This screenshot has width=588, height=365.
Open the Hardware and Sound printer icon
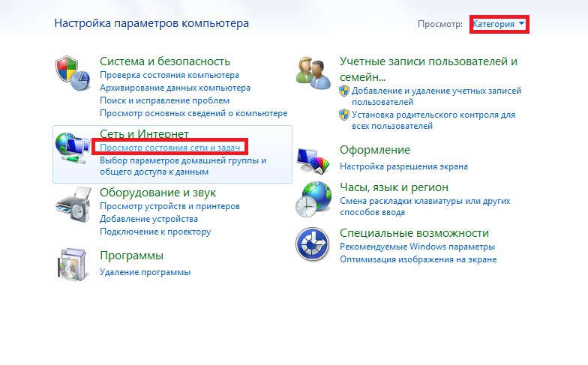point(73,205)
